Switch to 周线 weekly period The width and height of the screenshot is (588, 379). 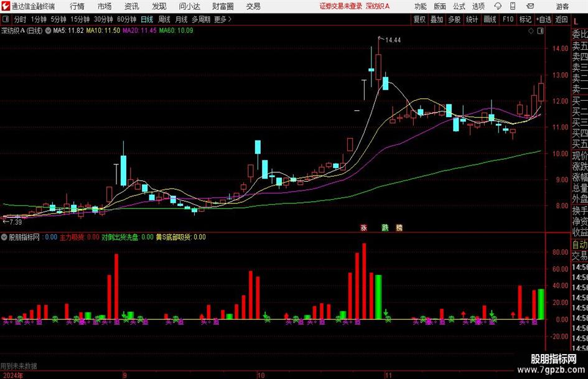tap(164, 19)
